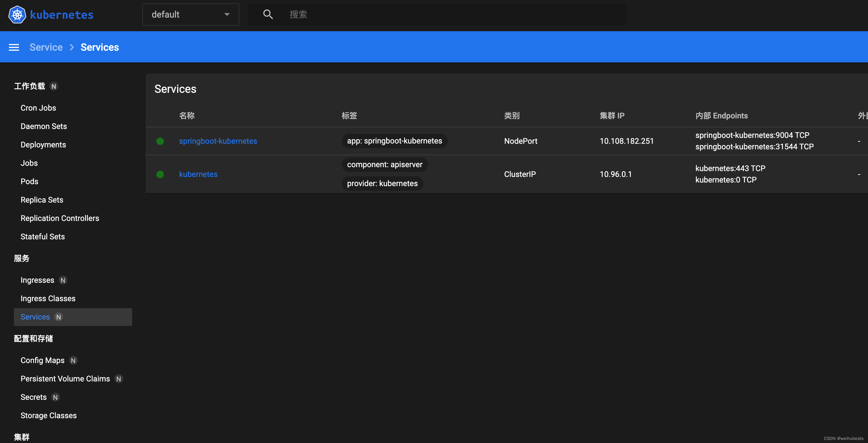Go to Service breadcrumb link

(46, 47)
